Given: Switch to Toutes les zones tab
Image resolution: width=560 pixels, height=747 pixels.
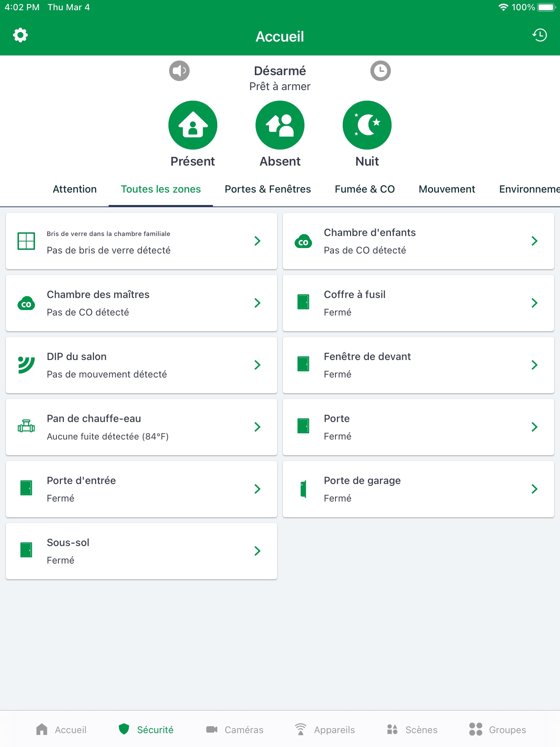Looking at the screenshot, I should tap(161, 189).
